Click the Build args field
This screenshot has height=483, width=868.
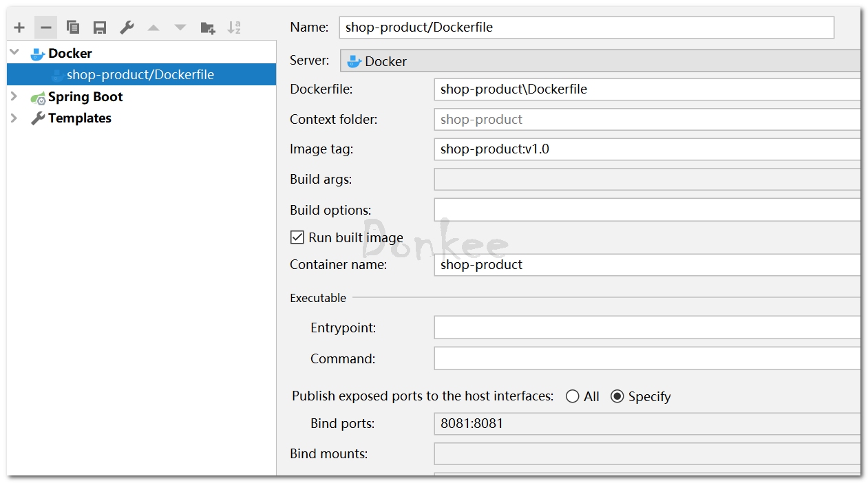pyautogui.click(x=647, y=180)
